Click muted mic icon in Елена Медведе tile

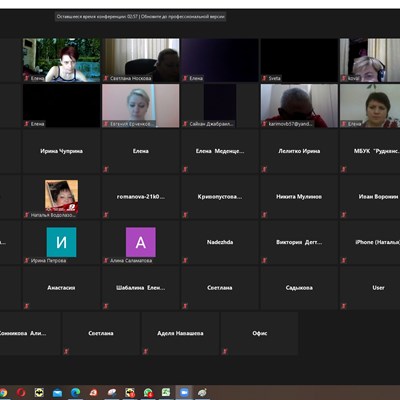(185, 169)
